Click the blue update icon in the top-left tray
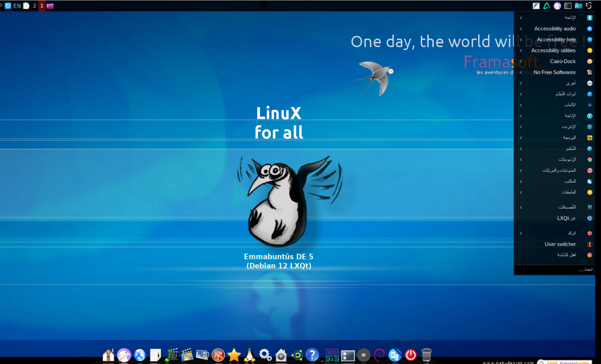This screenshot has height=364, width=601. [x=9, y=6]
